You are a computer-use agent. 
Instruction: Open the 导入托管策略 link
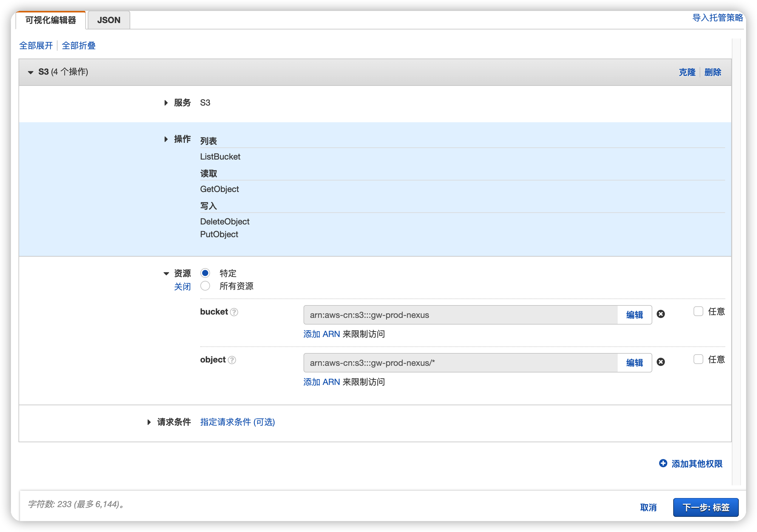pyautogui.click(x=717, y=18)
